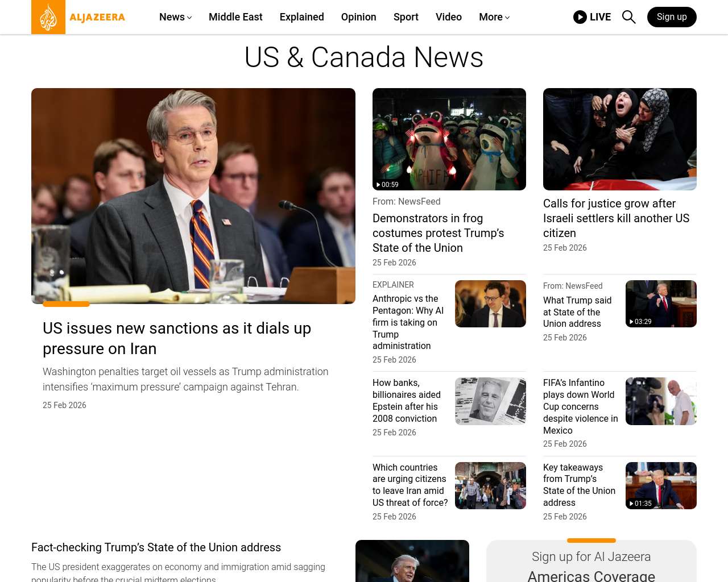
Task: Open the US sanctions on Iran headline
Action: click(x=177, y=338)
